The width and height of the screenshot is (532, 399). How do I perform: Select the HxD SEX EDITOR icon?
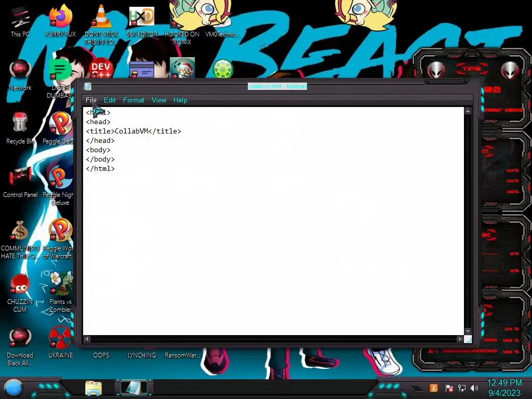[x=142, y=22]
